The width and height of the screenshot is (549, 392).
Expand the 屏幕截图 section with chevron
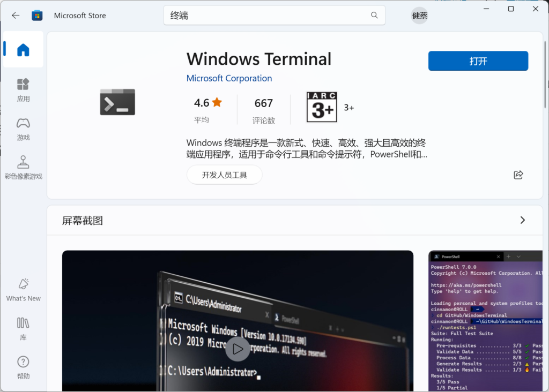coord(522,220)
